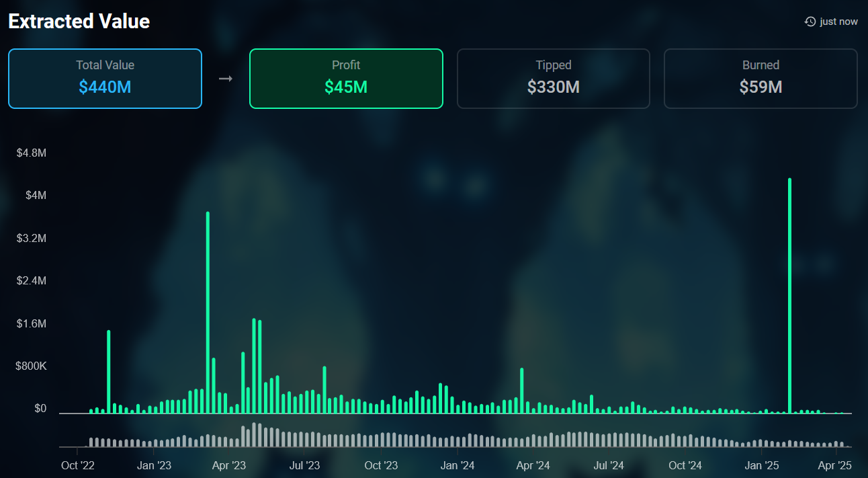The width and height of the screenshot is (868, 478).
Task: Select the Total Value $440M card
Action: (x=105, y=79)
